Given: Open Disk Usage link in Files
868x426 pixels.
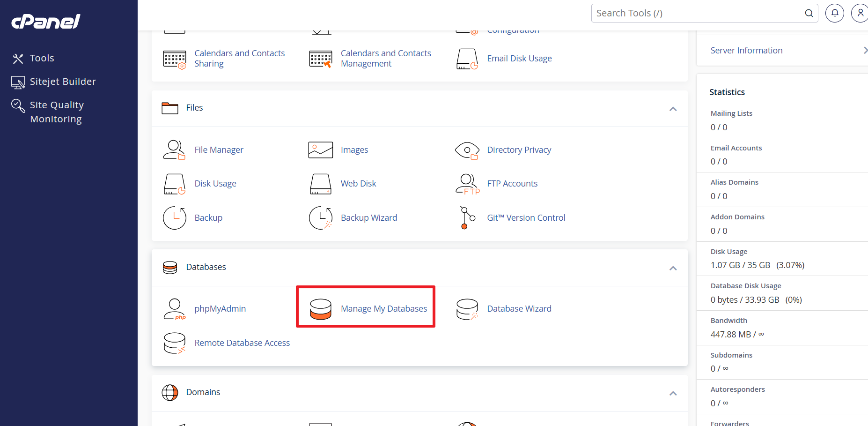Looking at the screenshot, I should (x=215, y=184).
